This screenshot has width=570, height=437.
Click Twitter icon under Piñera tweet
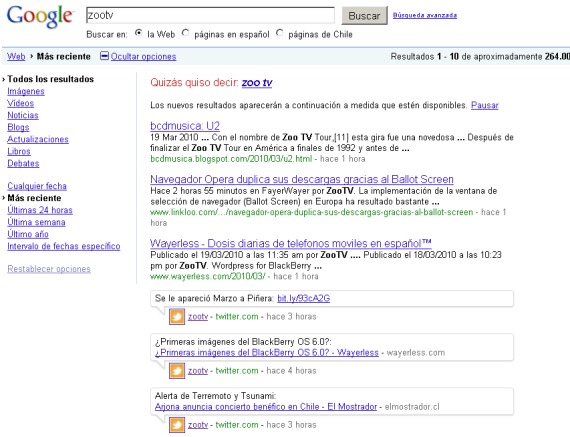177,317
